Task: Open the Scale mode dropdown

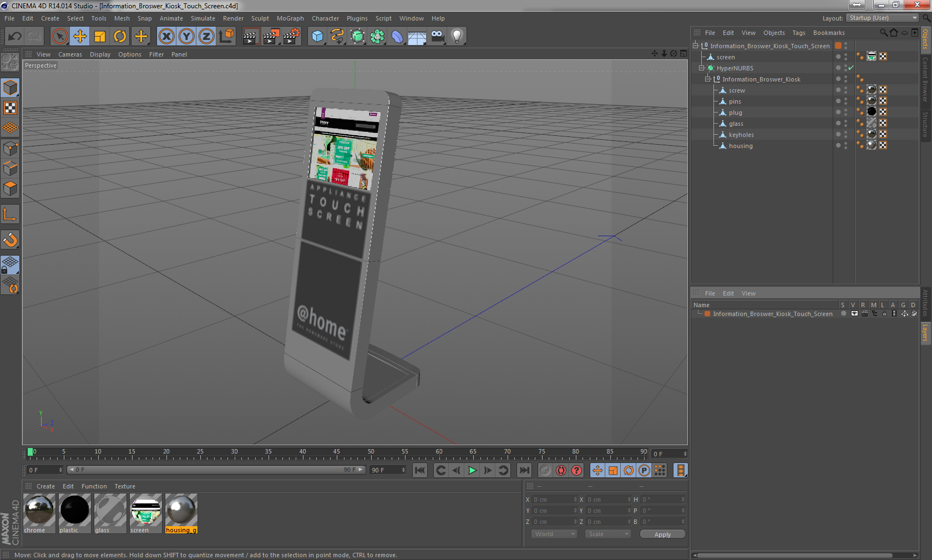Action: point(608,534)
